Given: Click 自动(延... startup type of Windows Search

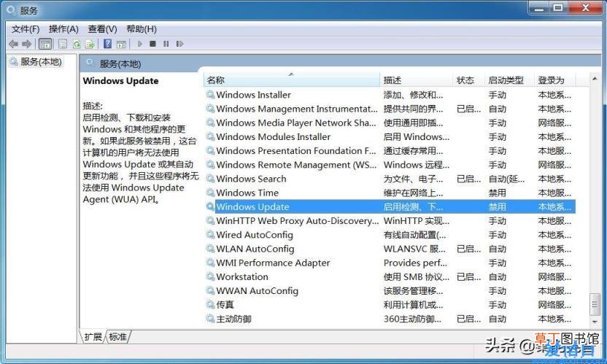Looking at the screenshot, I should [x=506, y=179].
